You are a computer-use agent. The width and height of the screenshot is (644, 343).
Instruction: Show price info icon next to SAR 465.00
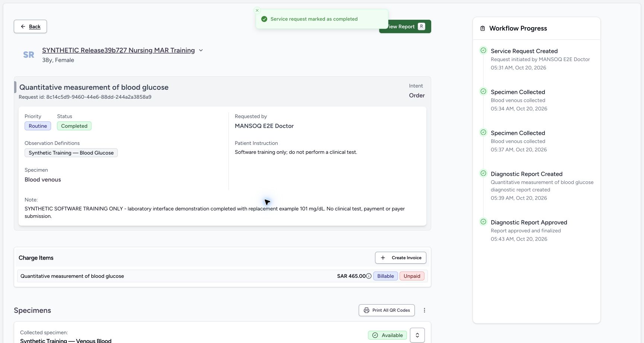coord(369,276)
